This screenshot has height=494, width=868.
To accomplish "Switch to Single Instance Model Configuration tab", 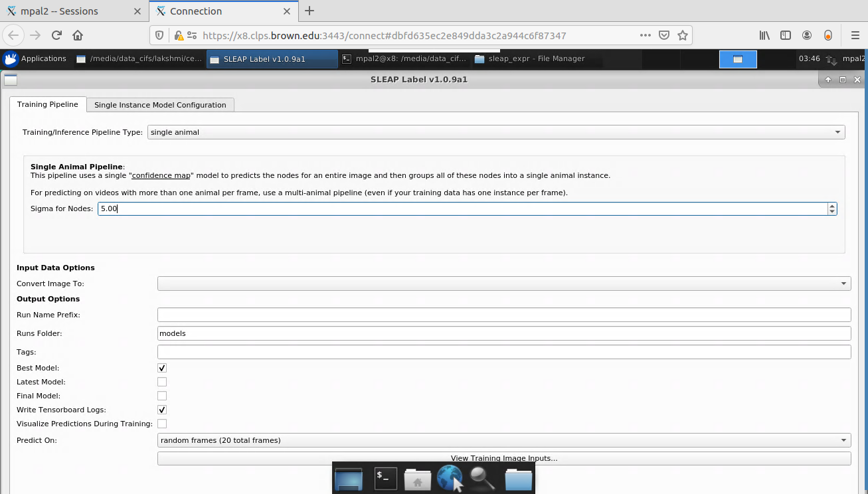I will tap(160, 105).
